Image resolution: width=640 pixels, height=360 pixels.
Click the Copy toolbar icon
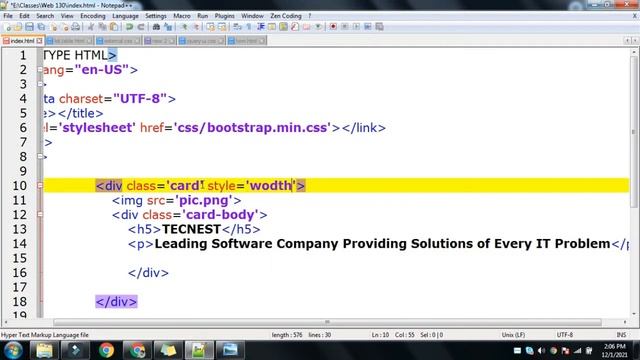tap(102, 27)
